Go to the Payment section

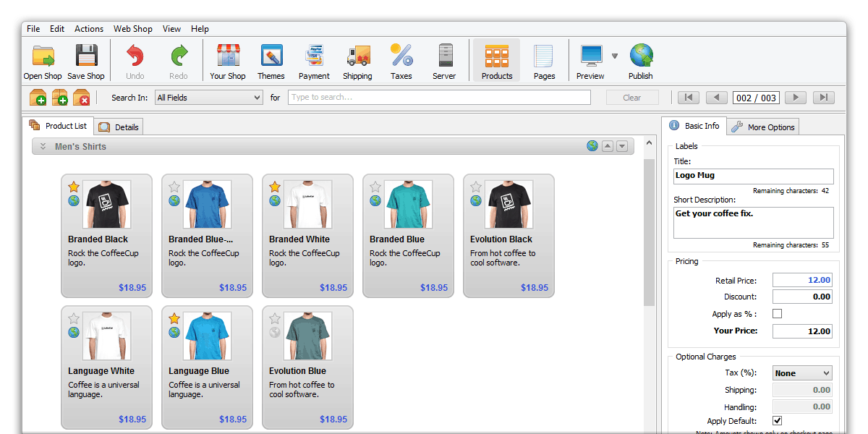coord(314,61)
